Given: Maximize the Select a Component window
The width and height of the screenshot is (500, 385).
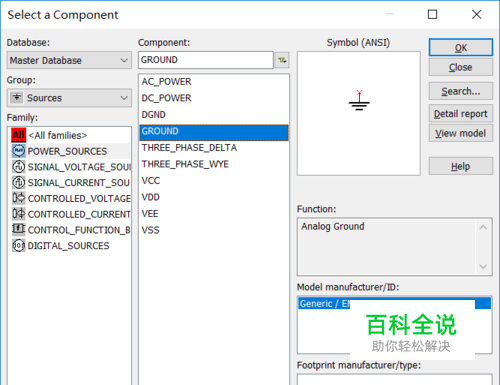Looking at the screenshot, I should click(433, 14).
